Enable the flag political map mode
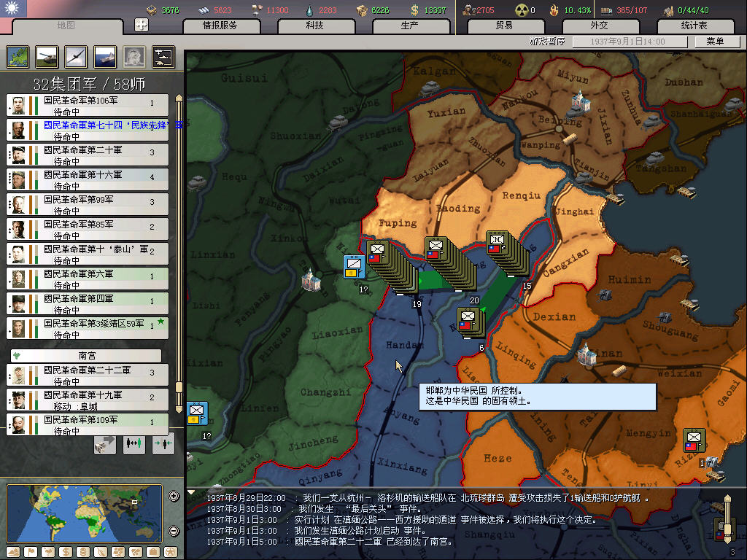747x560 pixels. (x=31, y=551)
